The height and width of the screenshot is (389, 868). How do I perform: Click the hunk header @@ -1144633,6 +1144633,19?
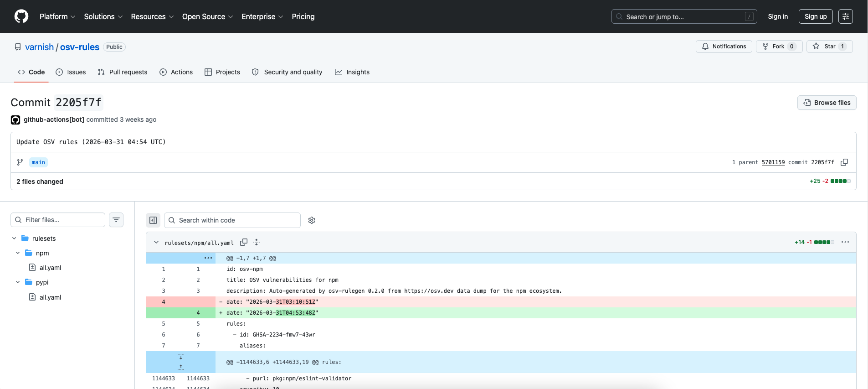[284, 362]
